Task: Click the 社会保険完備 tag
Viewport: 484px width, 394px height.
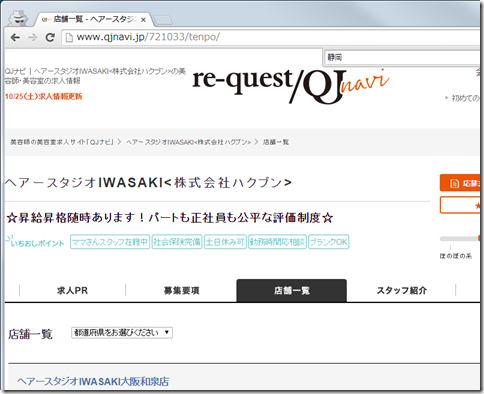Action: coord(177,242)
